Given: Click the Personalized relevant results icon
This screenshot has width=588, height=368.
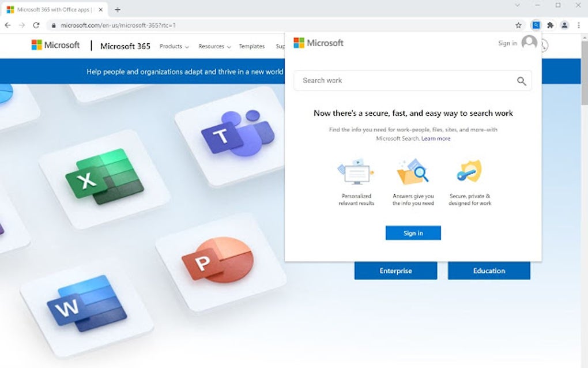Looking at the screenshot, I should pyautogui.click(x=356, y=172).
